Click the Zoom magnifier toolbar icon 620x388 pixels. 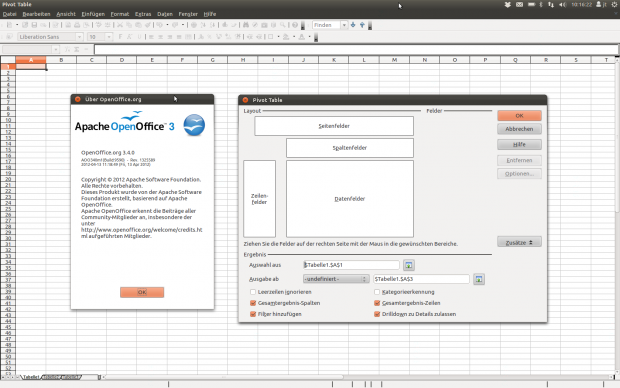click(x=283, y=25)
